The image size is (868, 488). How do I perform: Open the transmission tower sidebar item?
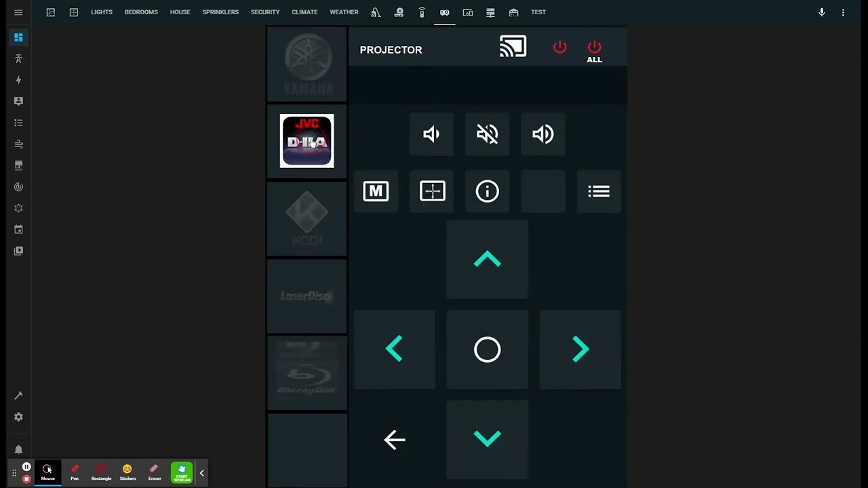pos(18,59)
